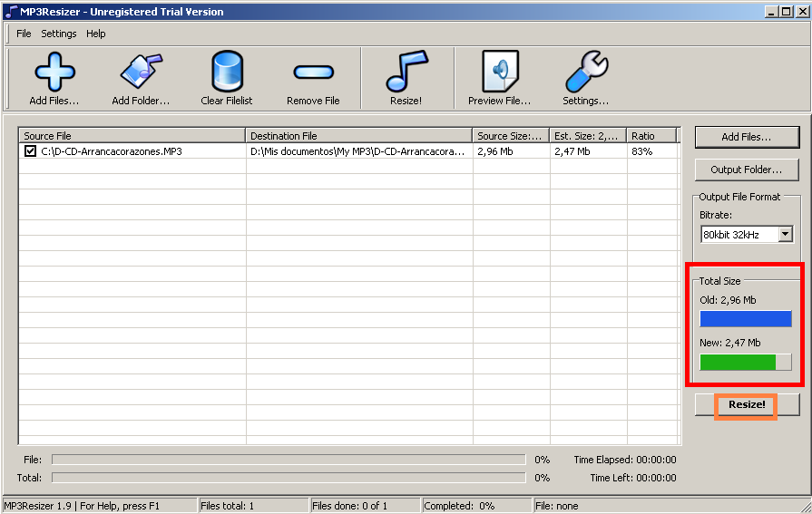Viewport: 812px width, 514px height.
Task: Sort by the Destination File column header
Action: tap(359, 136)
